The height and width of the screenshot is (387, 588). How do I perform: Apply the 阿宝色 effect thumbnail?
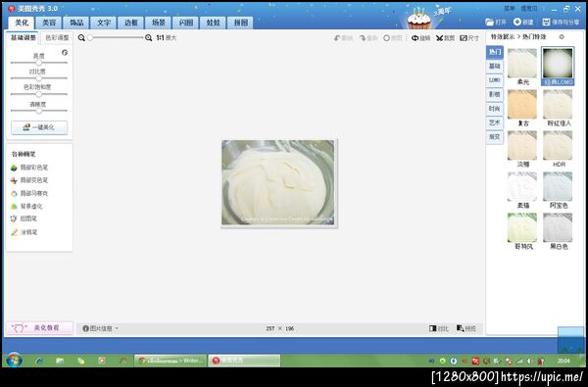click(x=558, y=187)
